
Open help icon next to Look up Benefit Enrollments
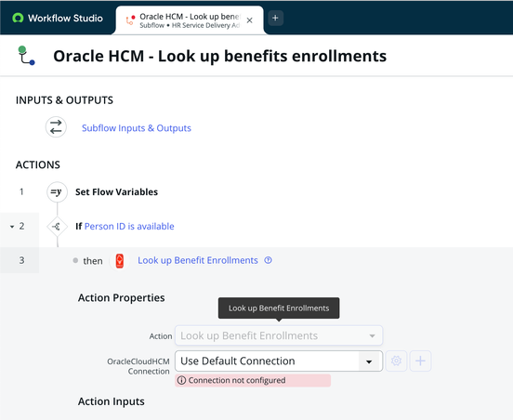tap(268, 260)
